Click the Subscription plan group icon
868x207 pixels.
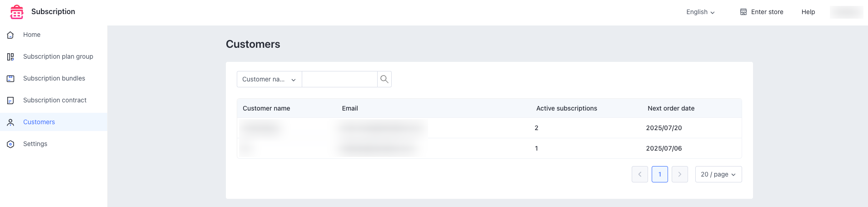coord(10,57)
